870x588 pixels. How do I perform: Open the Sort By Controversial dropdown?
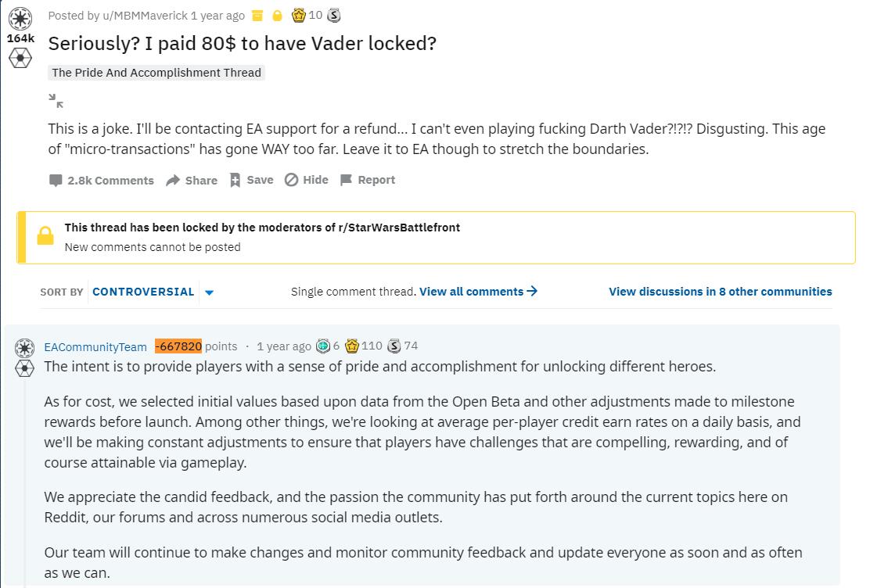click(x=143, y=292)
